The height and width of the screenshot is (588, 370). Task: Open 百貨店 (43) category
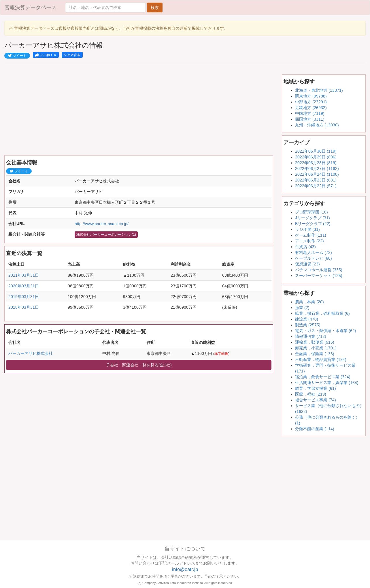click(305, 247)
